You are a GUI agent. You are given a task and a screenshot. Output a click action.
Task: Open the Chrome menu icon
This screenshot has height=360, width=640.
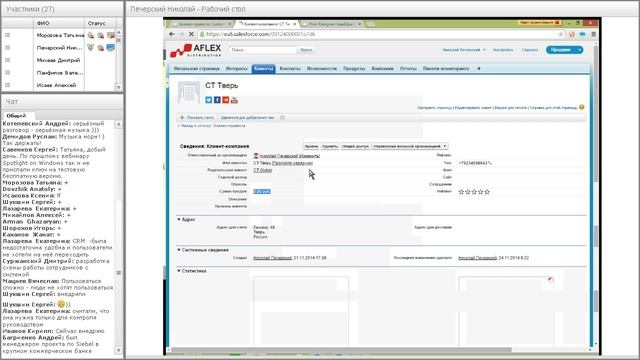pos(593,34)
